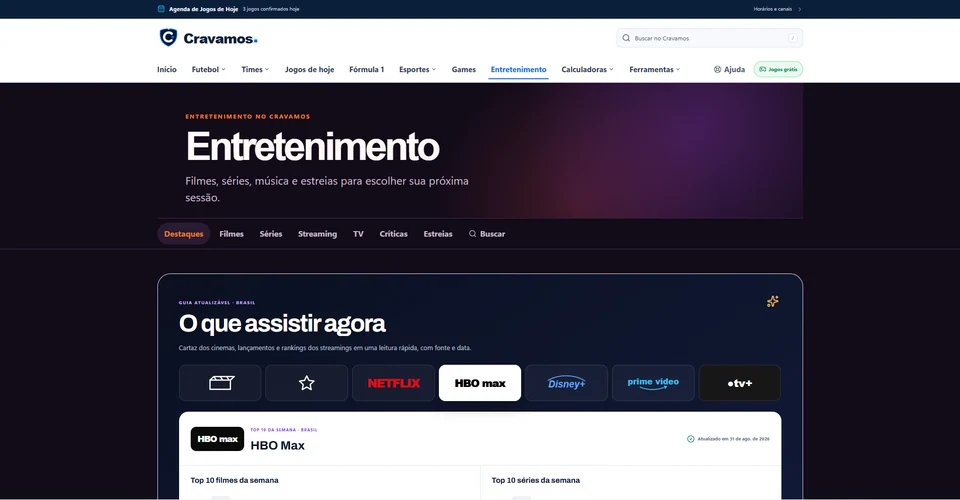The height and width of the screenshot is (500, 960).
Task: Choose the HBO Max logo tab
Action: (480, 383)
